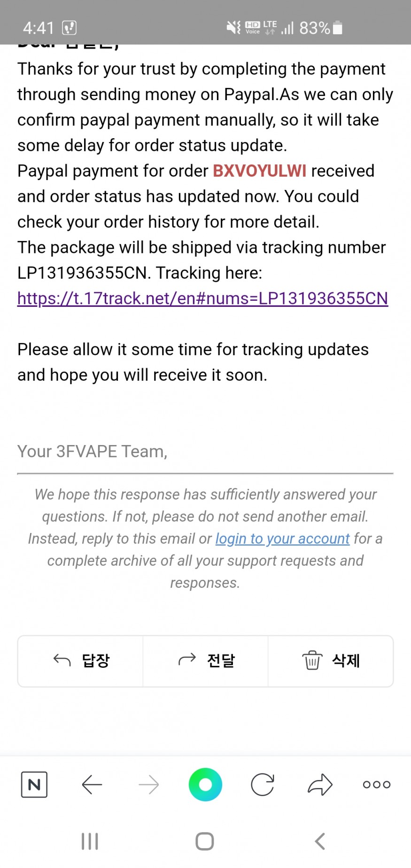Tap order number BXVOYULWI text
The width and height of the screenshot is (411, 868).
259,171
